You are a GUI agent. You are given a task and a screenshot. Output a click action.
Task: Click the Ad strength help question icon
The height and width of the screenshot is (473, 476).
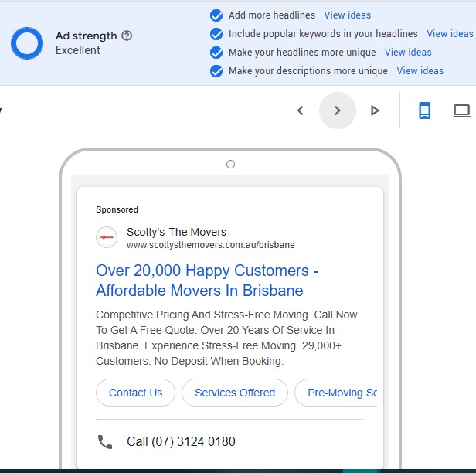[x=127, y=36]
